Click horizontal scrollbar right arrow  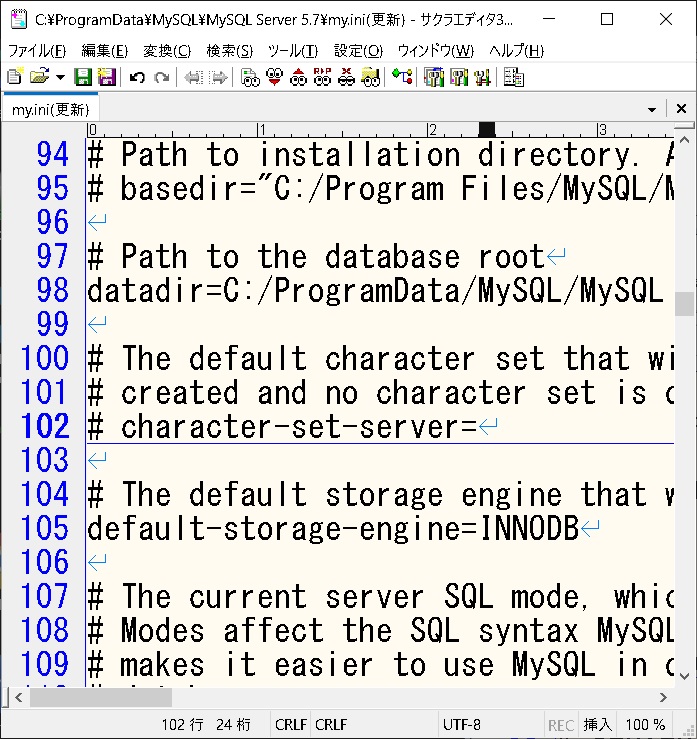664,697
